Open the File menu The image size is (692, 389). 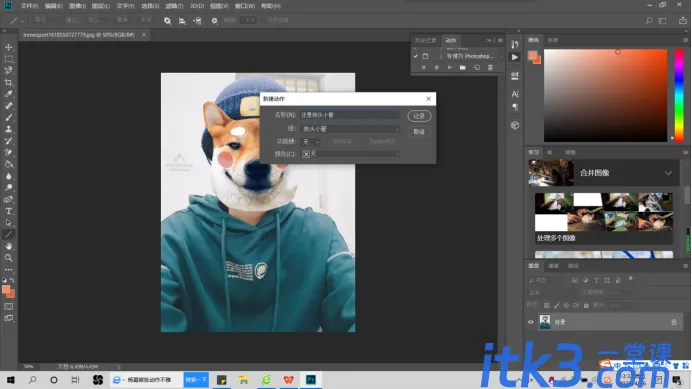click(29, 6)
